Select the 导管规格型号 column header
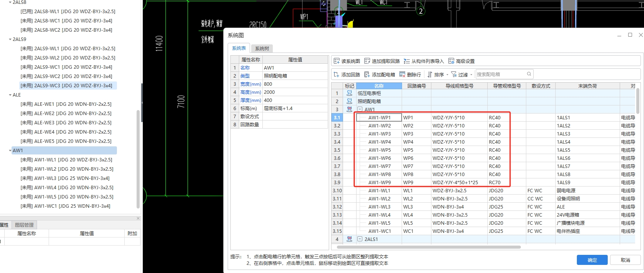Viewport: 644px width, 273px height. 507,86
